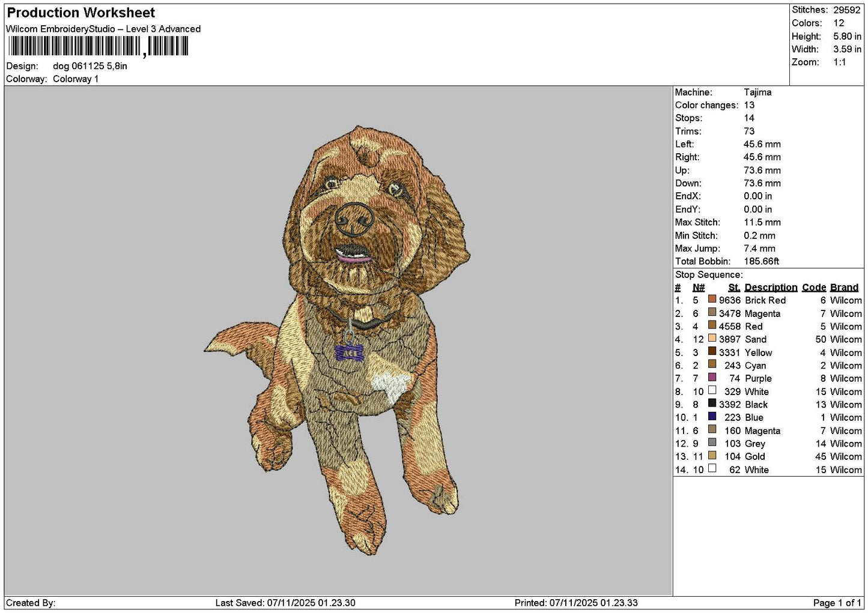Click the barcode under the Wilcom title
Viewport: 868px width, 613px height.
click(99, 46)
